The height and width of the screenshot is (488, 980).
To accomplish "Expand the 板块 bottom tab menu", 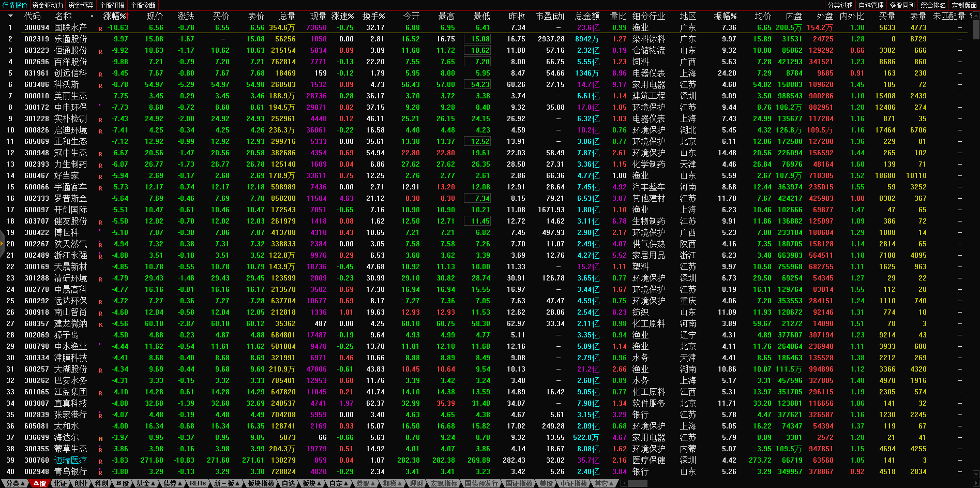I will click(x=311, y=483).
